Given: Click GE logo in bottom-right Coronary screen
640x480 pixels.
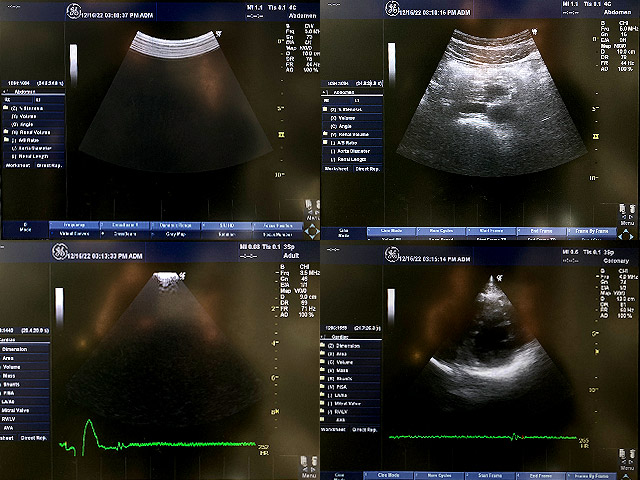Looking at the screenshot, I should pyautogui.click(x=392, y=255).
